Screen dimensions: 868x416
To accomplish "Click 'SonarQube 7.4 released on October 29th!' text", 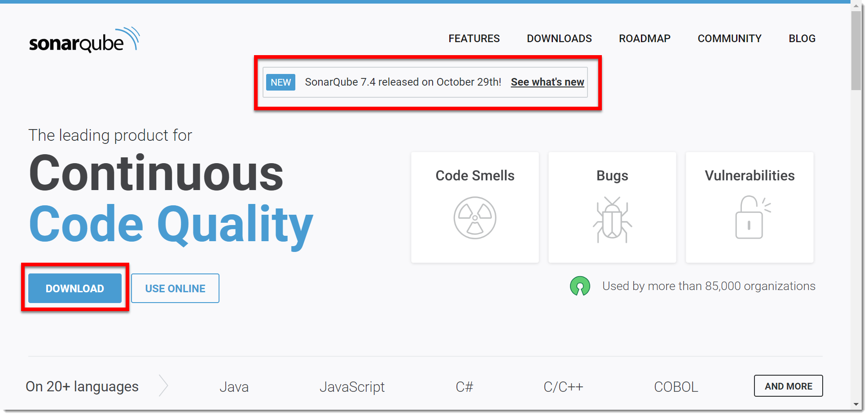I will [403, 82].
